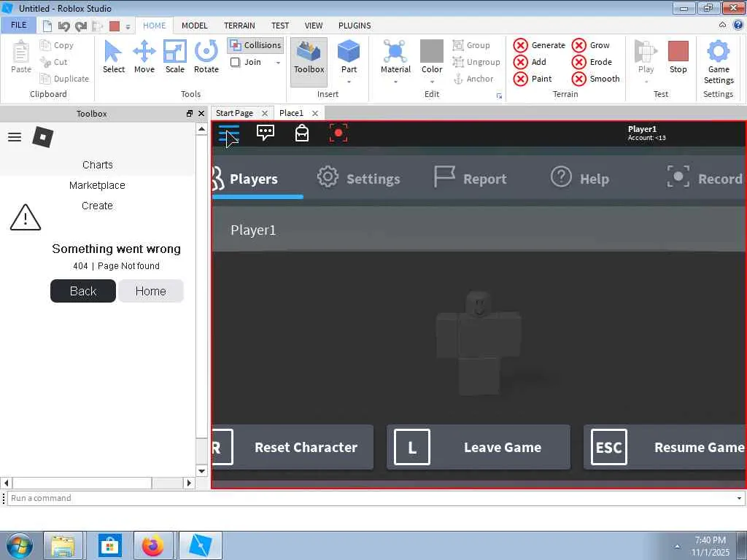Click the Home button in Toolbox
This screenshot has width=747, height=560.
tap(150, 291)
